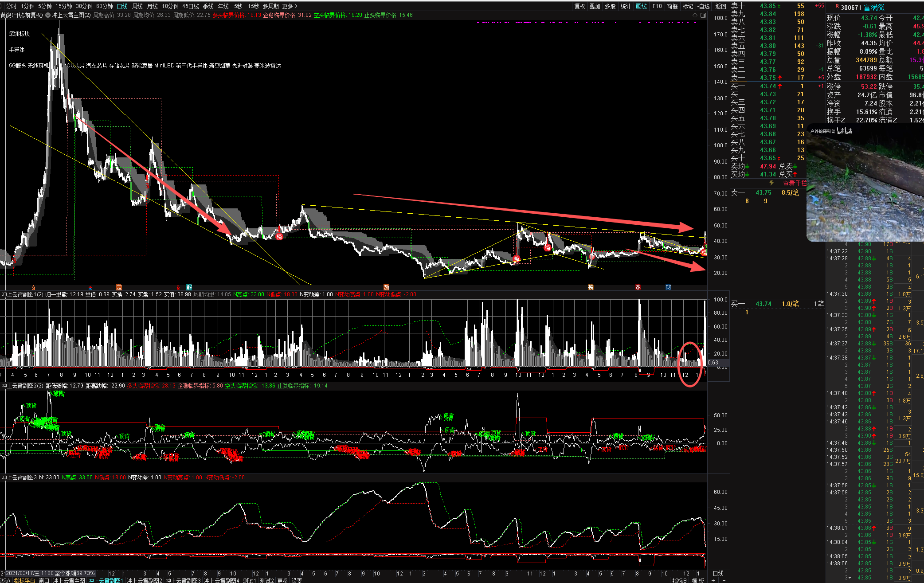Toggle the side panel icon beside the diamond
The image size is (924, 583).
coord(703,15)
